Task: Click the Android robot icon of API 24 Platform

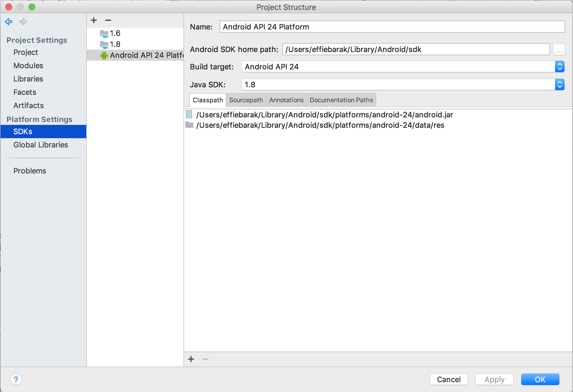Action: [104, 56]
